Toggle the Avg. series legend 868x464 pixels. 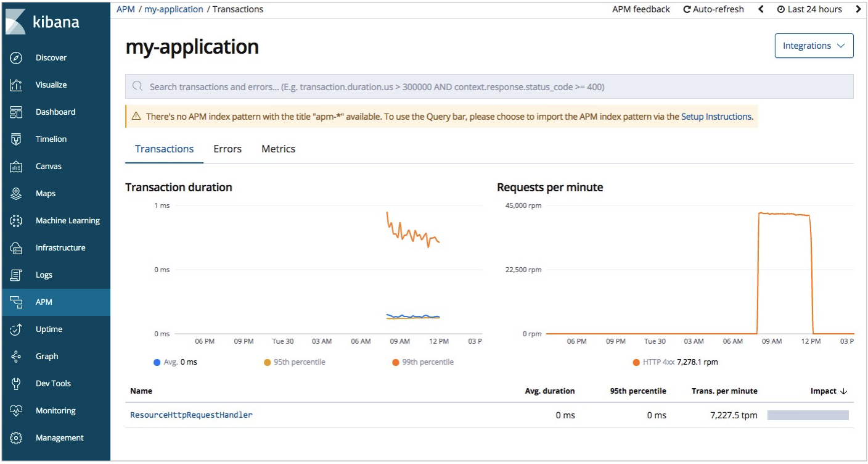[x=174, y=362]
